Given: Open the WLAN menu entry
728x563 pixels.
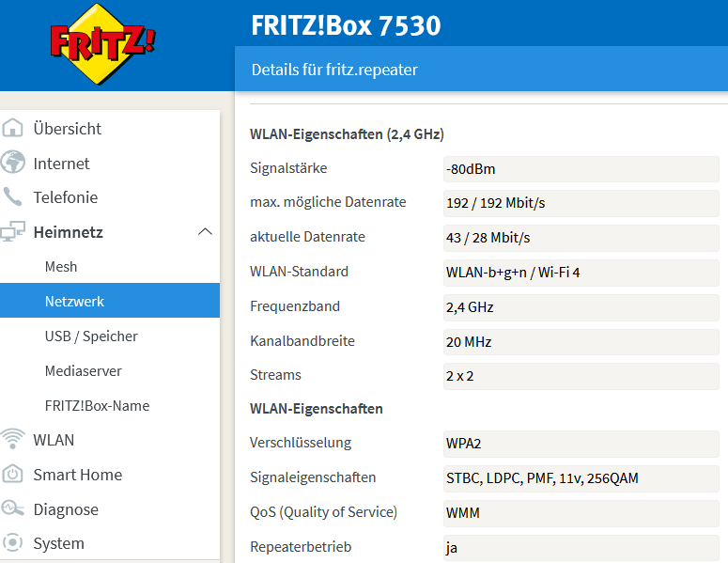Looking at the screenshot, I should [x=54, y=440].
